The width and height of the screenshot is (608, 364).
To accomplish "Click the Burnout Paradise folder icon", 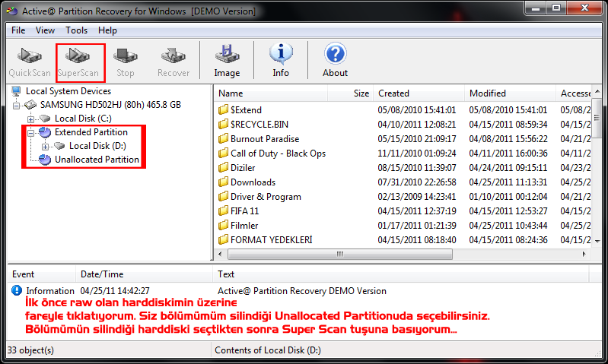I will pyautogui.click(x=223, y=138).
